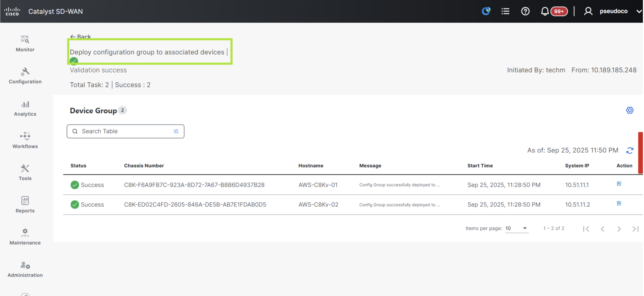Sort by the Hostname column header
Viewport: 644px width, 296px height.
click(x=311, y=166)
